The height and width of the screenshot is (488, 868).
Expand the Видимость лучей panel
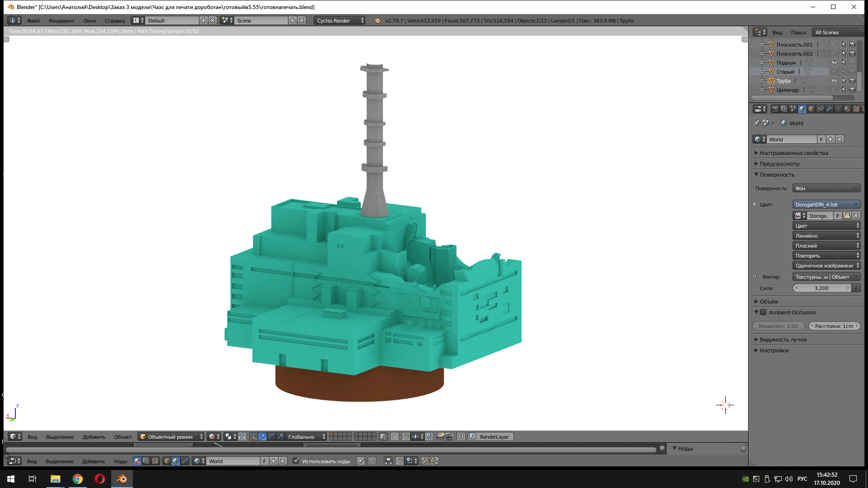point(783,340)
